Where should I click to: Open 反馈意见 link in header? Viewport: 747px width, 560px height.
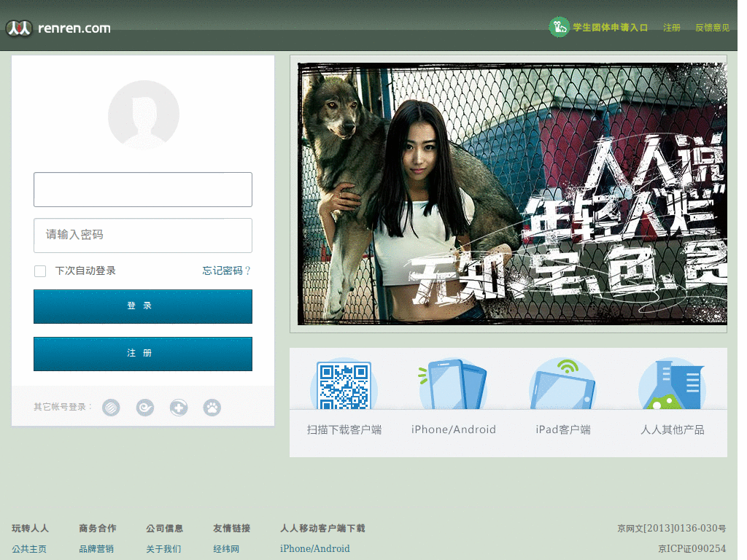click(x=712, y=28)
